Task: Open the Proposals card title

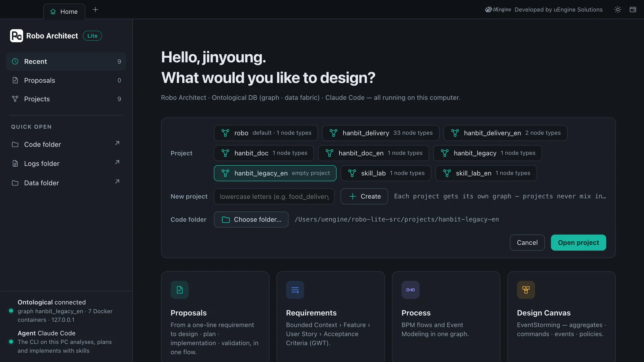Action: point(188,313)
